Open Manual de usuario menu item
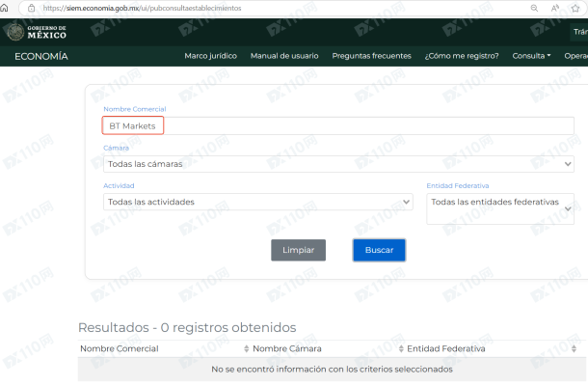Image resolution: width=588 pixels, height=385 pixels. coord(284,56)
